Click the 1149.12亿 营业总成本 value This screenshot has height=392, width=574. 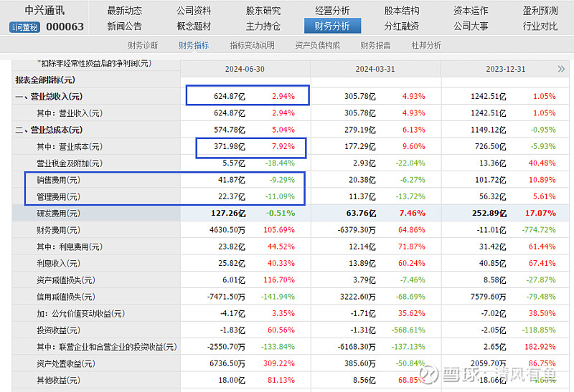point(489,130)
